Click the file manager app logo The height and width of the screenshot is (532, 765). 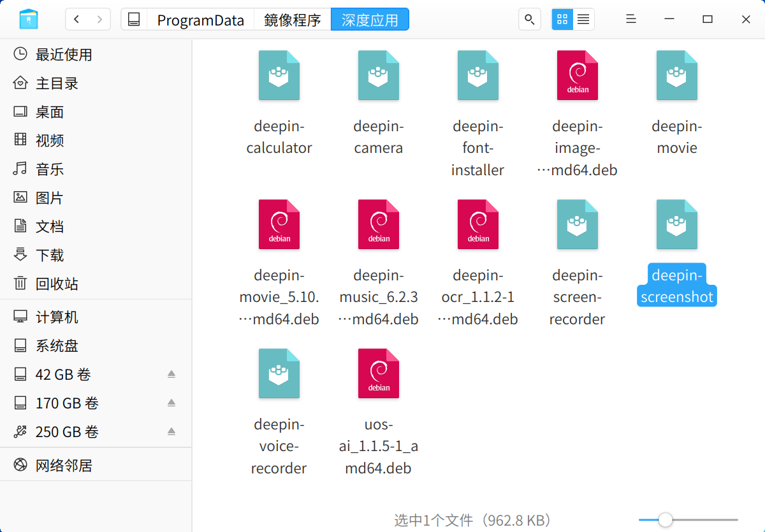tap(29, 19)
